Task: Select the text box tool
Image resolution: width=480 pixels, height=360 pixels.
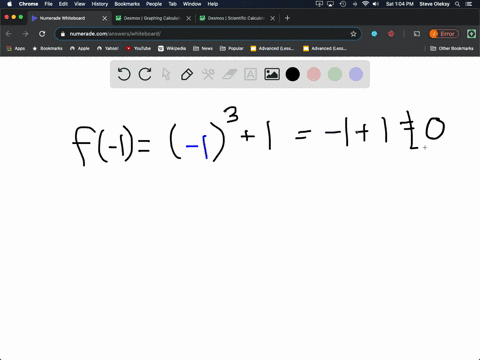Action: coord(250,74)
